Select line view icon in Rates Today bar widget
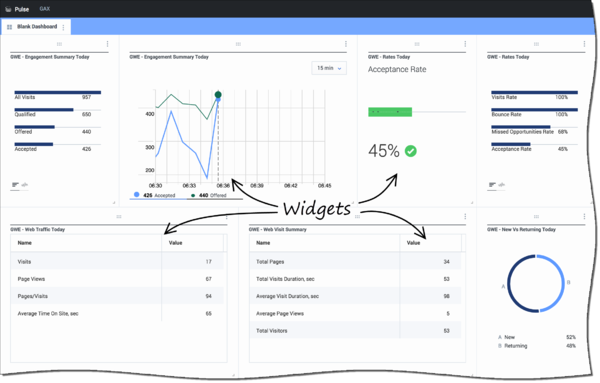The height and width of the screenshot is (383, 600). (502, 185)
